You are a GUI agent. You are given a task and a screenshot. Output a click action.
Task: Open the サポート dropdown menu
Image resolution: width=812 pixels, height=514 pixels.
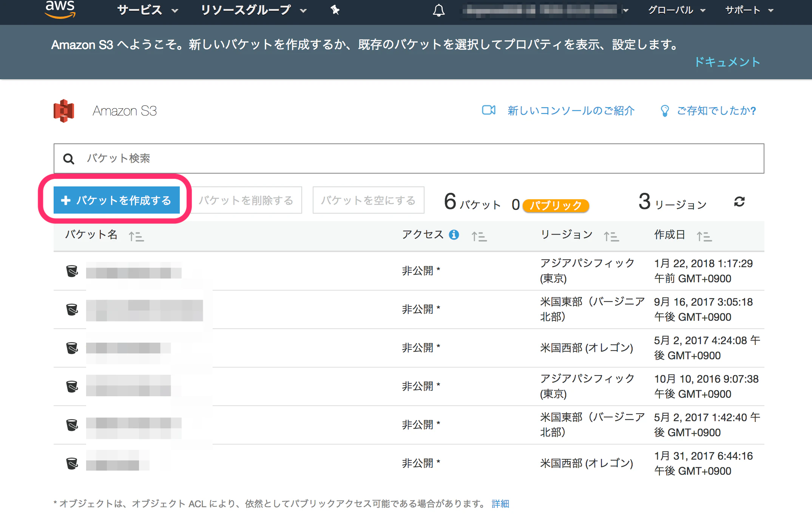pos(749,10)
